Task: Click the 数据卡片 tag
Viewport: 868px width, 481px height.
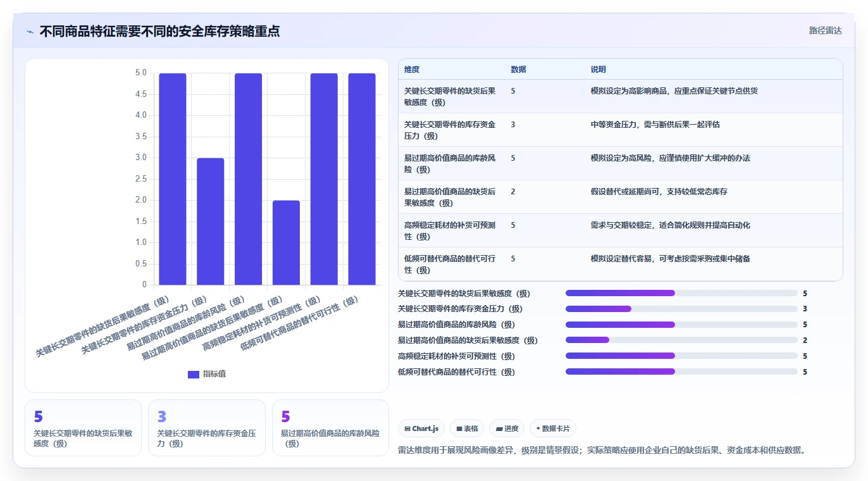Action: point(553,428)
